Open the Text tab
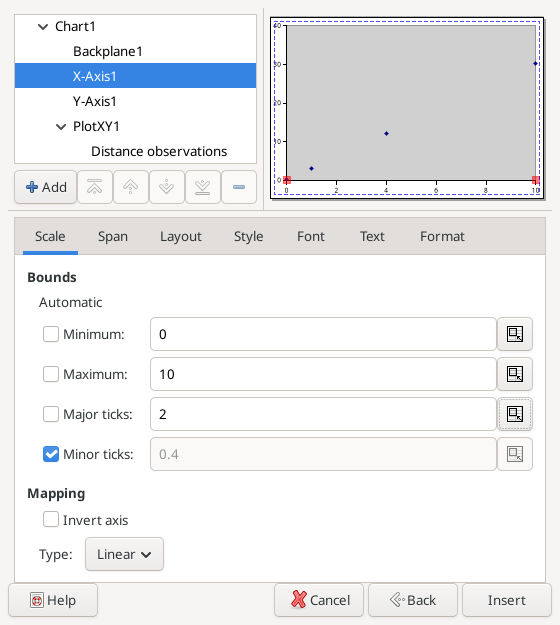 (x=372, y=236)
